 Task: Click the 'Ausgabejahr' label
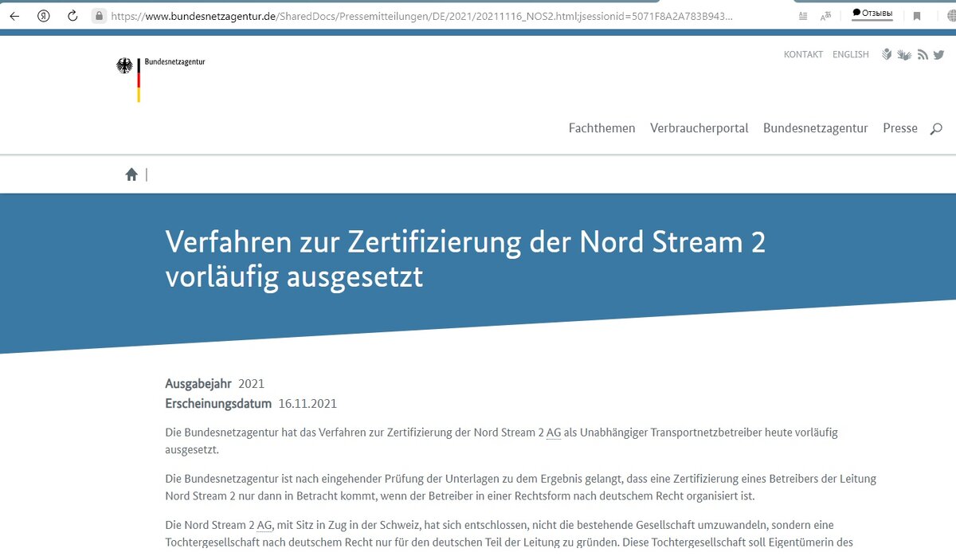tap(198, 384)
